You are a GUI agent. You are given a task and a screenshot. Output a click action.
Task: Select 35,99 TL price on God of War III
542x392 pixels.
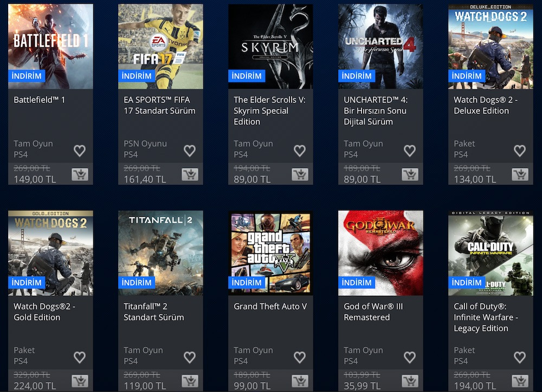[362, 386]
